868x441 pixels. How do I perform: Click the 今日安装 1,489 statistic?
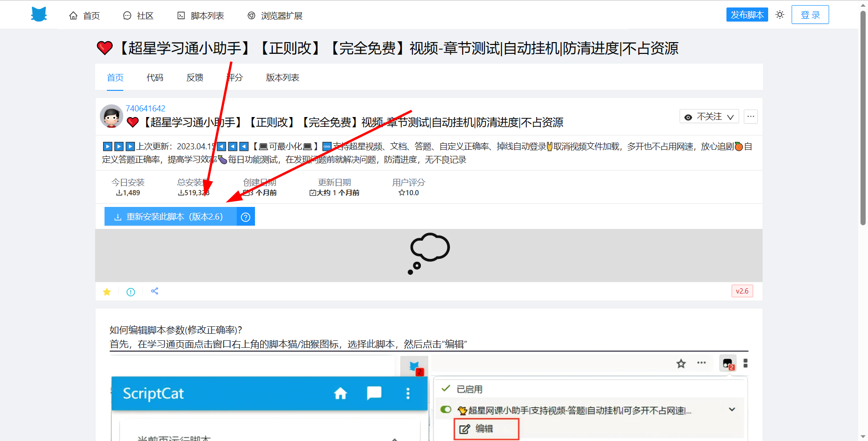(128, 187)
